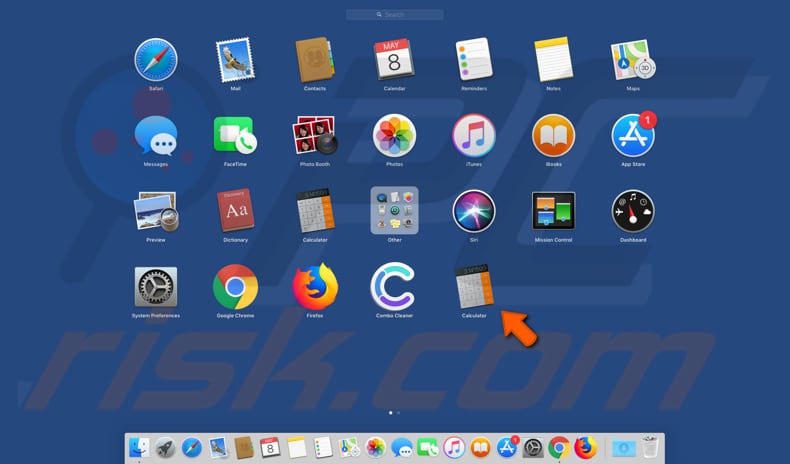This screenshot has height=464, width=790.
Task: Launch Mail from the Launchpad grid
Action: pyautogui.click(x=235, y=59)
